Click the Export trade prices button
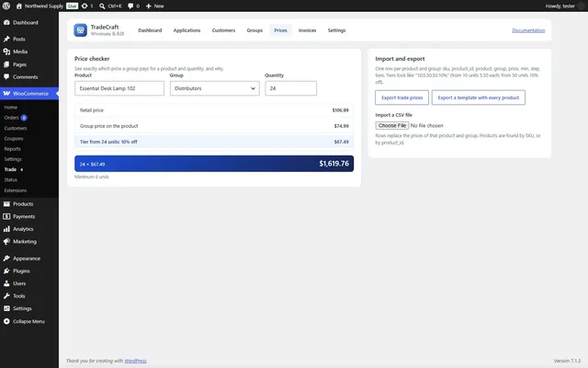Viewport: 588px width, 368px height. [402, 98]
